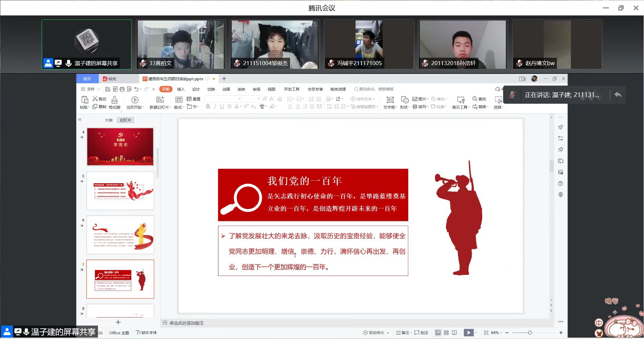Click the Print icon in quick access toolbar
Screen dimensions: 644x339
click(122, 89)
